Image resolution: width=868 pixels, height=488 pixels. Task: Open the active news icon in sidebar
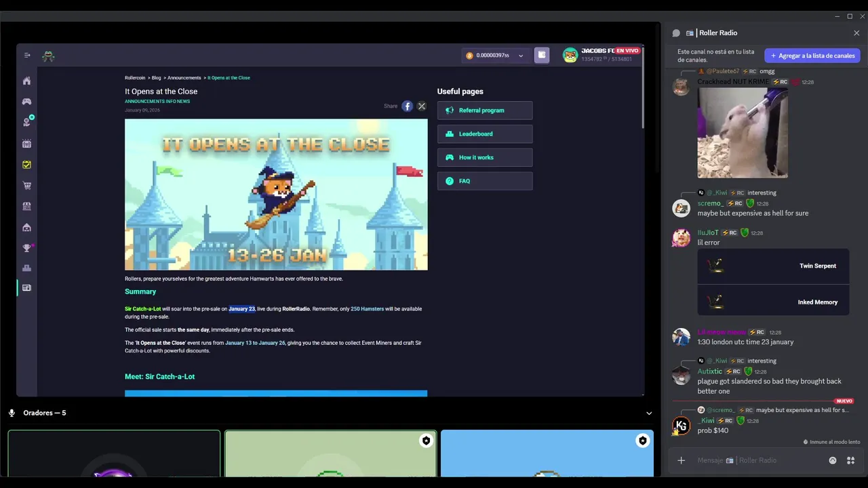pos(26,288)
